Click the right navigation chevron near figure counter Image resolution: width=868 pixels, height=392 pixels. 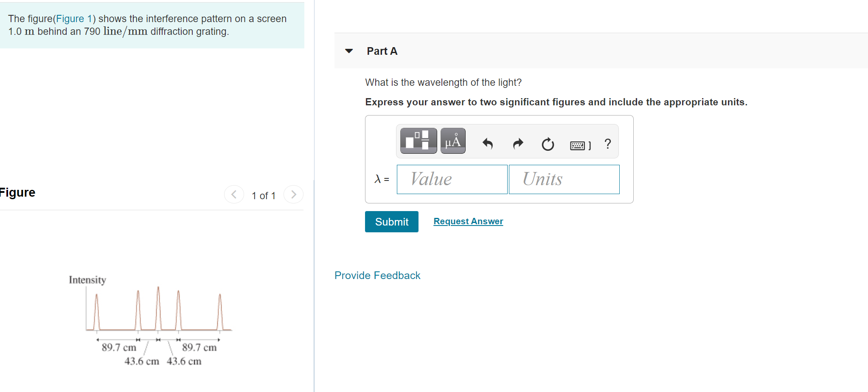click(293, 194)
